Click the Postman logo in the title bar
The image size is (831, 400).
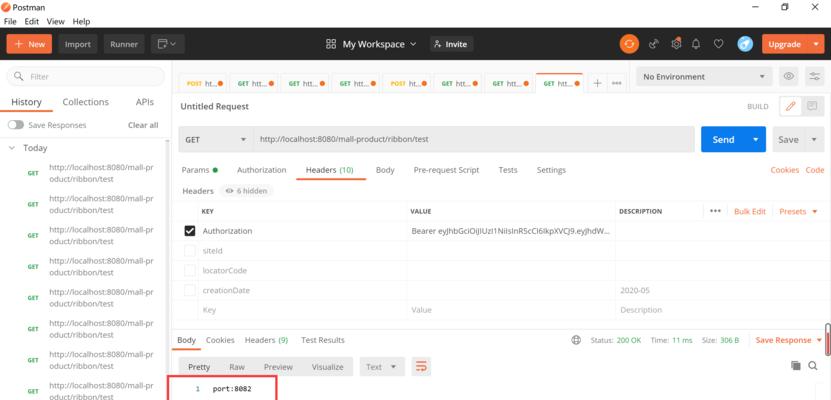6,7
